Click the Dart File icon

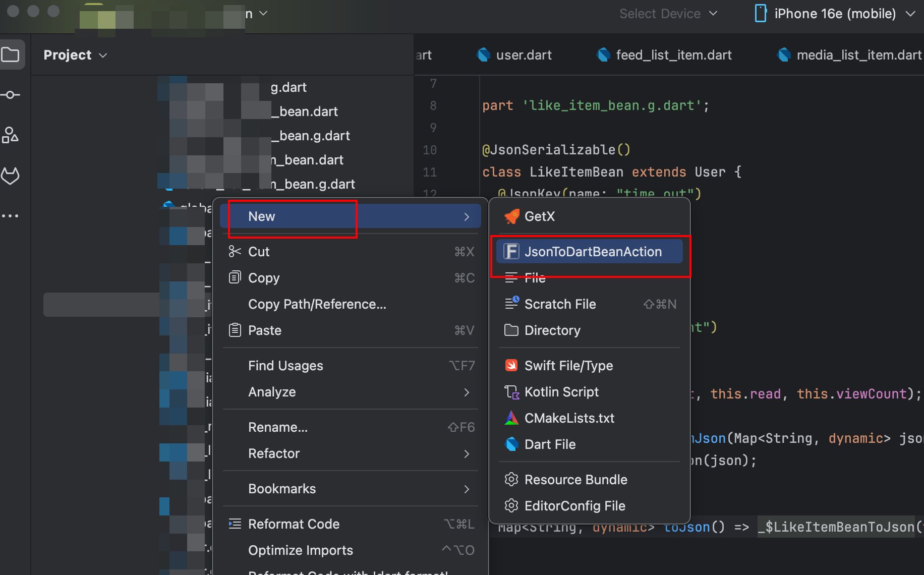[x=511, y=444]
